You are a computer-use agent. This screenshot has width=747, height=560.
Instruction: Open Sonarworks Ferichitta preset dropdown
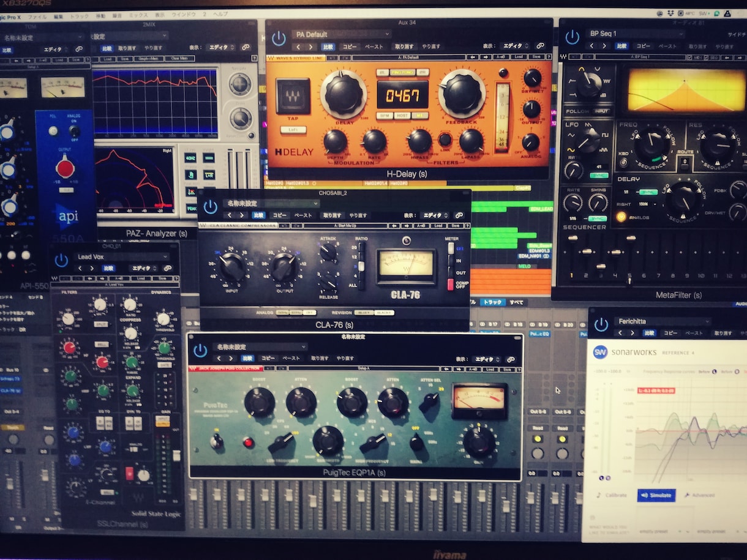(663, 321)
